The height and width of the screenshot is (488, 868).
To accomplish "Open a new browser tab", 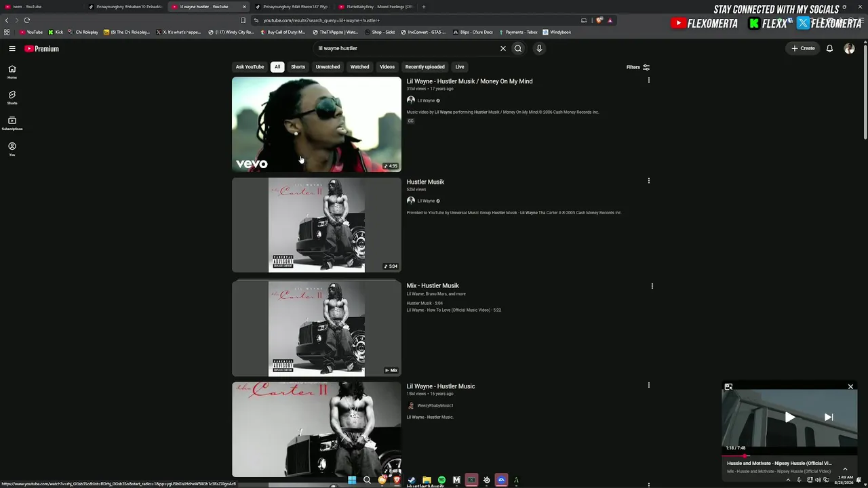I will [x=424, y=7].
